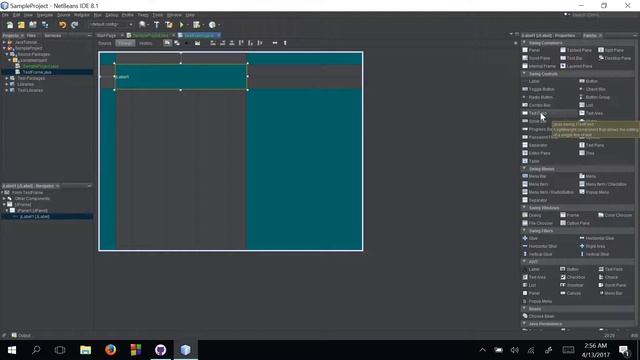Collapse the Swing Menus palette category
The image size is (640, 360).
(524, 169)
